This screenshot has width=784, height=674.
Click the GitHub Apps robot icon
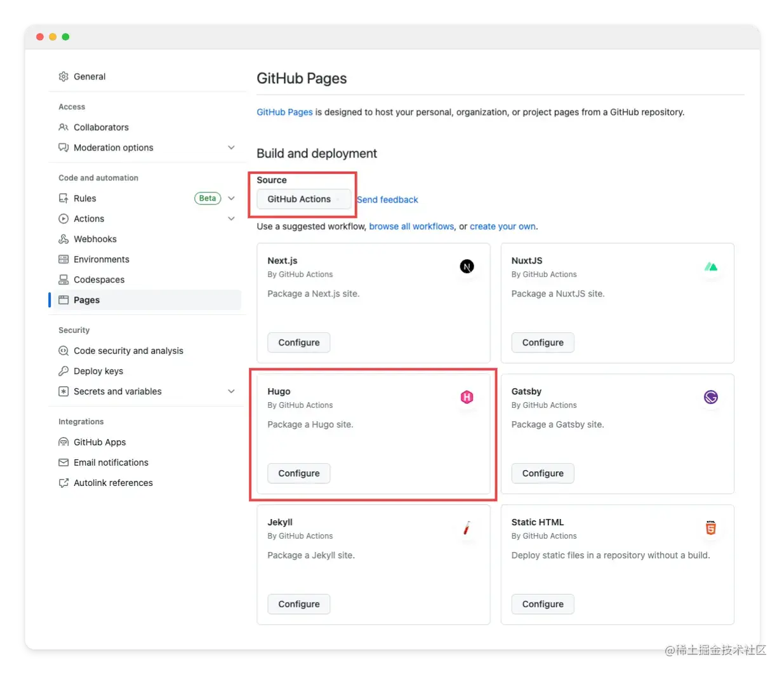coord(63,443)
